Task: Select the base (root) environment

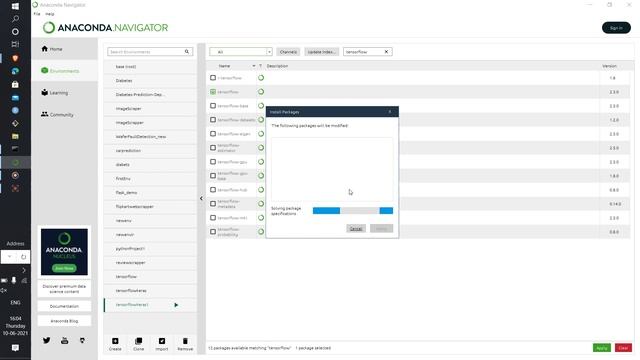Action: pyautogui.click(x=150, y=67)
